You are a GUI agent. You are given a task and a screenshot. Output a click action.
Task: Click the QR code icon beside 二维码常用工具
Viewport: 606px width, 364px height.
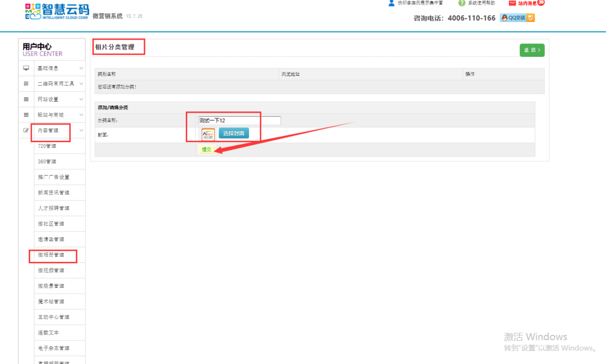point(26,84)
